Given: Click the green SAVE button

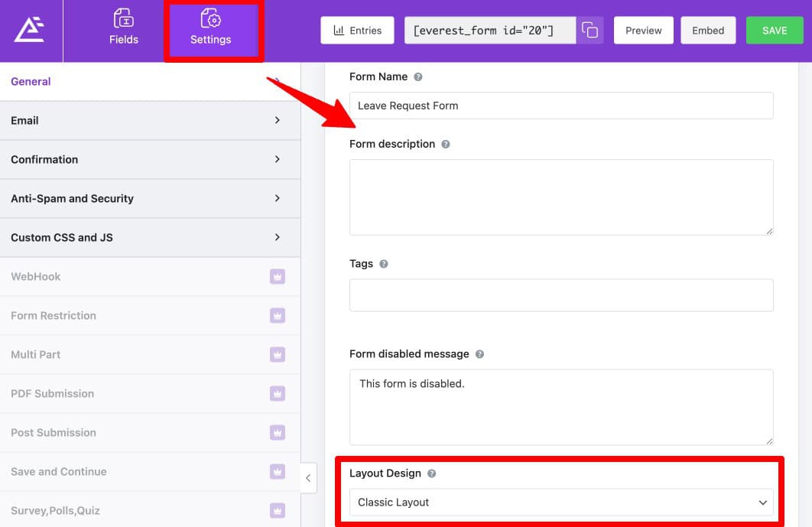Looking at the screenshot, I should pos(775,31).
